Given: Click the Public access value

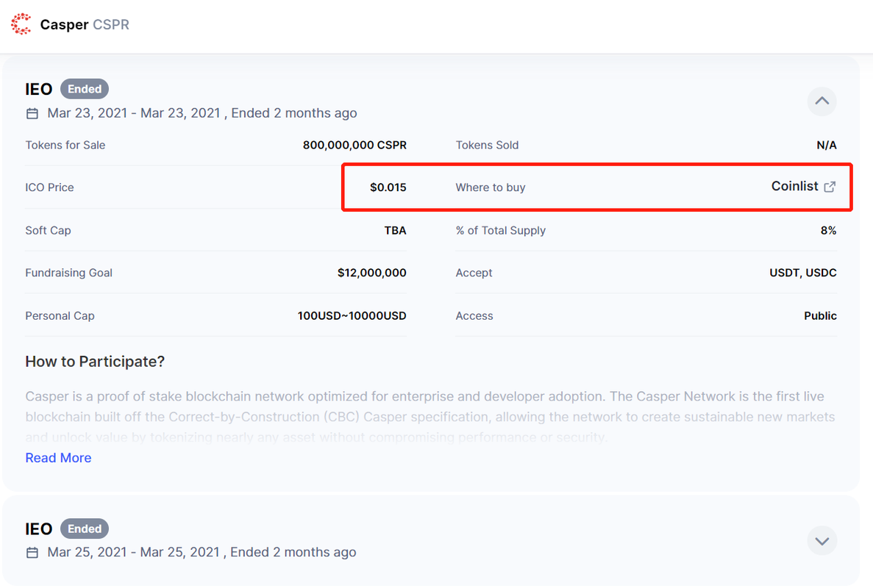Looking at the screenshot, I should click(820, 316).
